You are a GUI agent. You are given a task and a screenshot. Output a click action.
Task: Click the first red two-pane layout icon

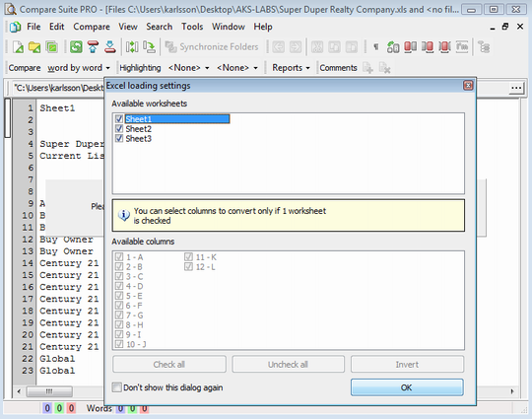click(410, 47)
